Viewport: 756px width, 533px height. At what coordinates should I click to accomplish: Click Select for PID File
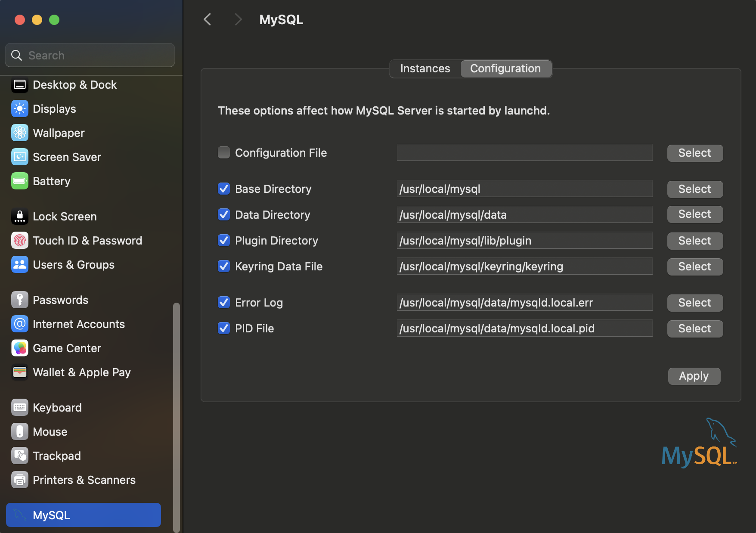(695, 328)
